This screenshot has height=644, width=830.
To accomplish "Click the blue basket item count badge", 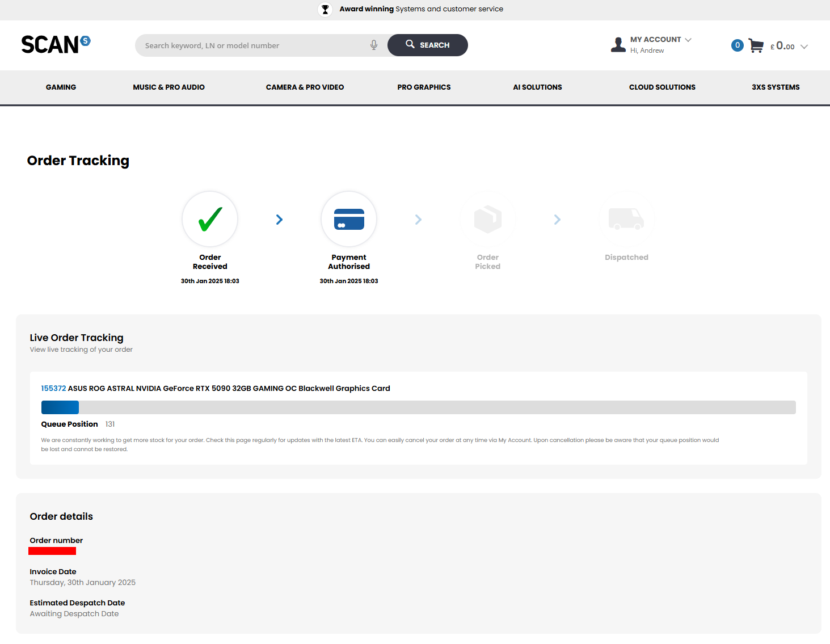I will point(737,45).
